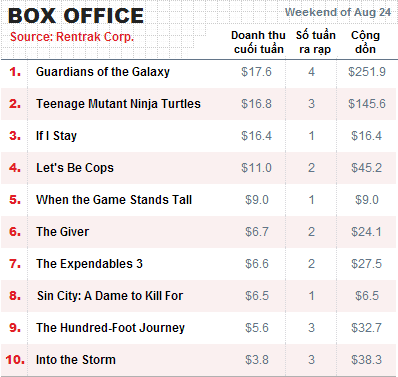
Task: Select When the Game Stands Tall
Action: click(x=114, y=200)
